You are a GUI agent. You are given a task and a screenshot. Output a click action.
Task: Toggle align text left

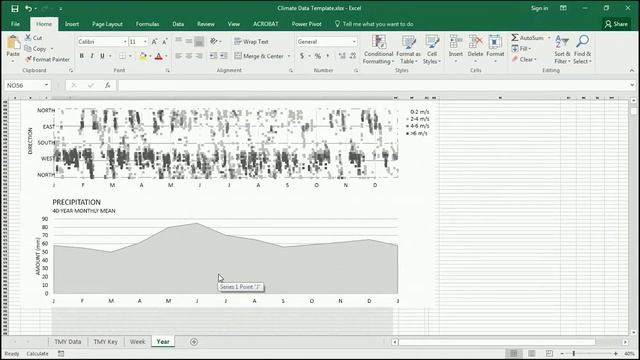tap(178, 56)
